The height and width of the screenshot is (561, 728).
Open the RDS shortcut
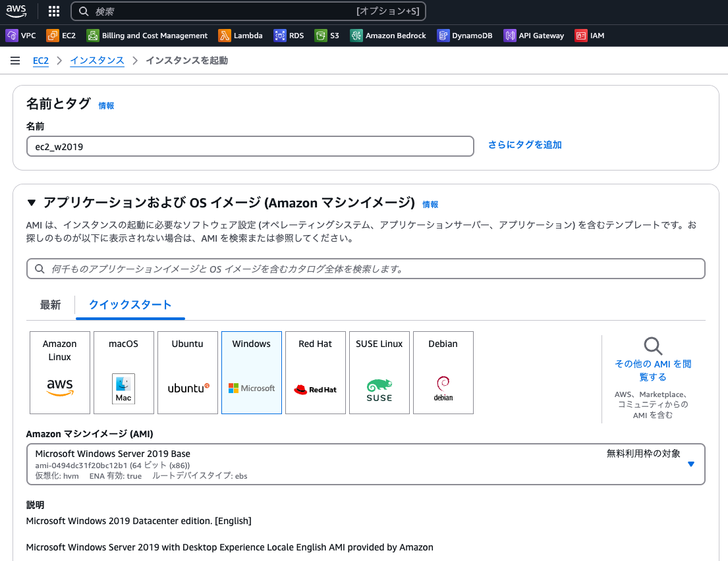click(x=289, y=36)
